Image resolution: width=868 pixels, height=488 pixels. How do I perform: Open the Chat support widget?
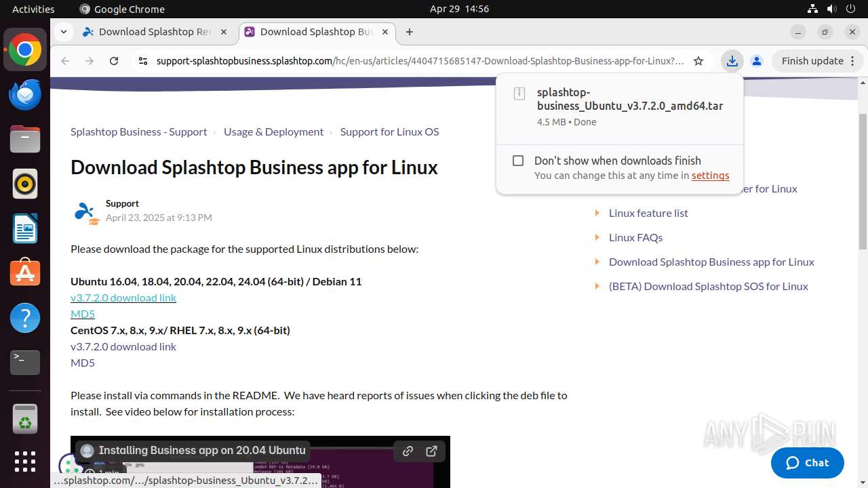tap(807, 463)
